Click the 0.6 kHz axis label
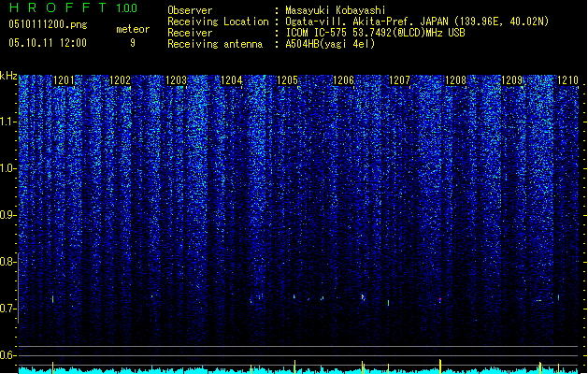Viewport: 588px width, 374px height. 7,355
